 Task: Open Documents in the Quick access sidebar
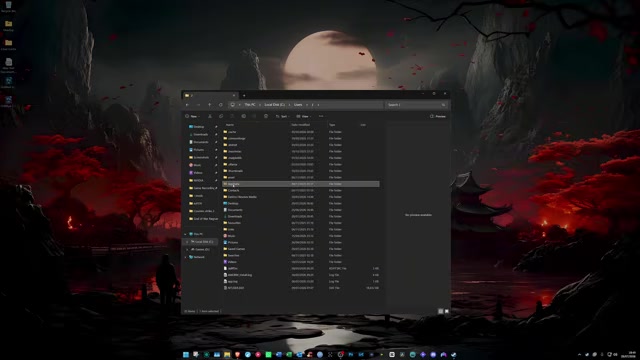200,142
